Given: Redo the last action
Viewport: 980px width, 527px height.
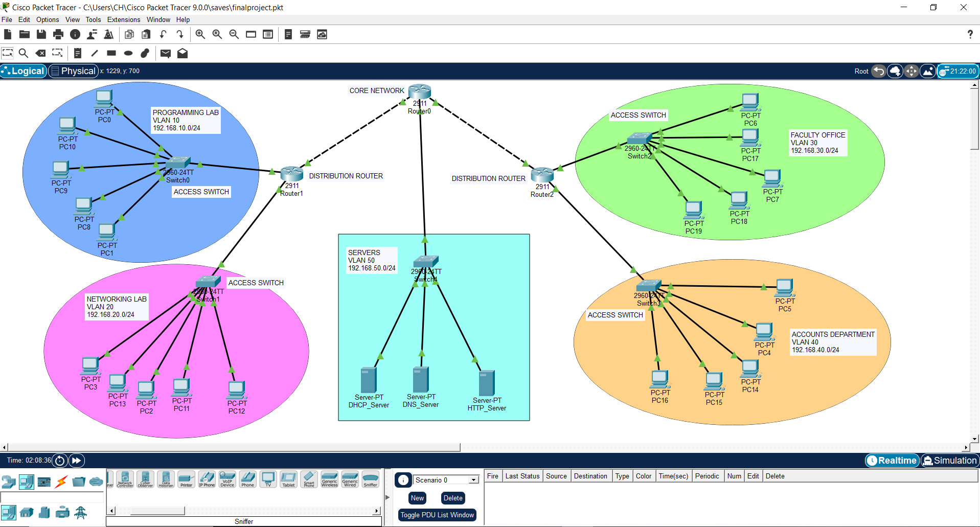Looking at the screenshot, I should coord(180,34).
